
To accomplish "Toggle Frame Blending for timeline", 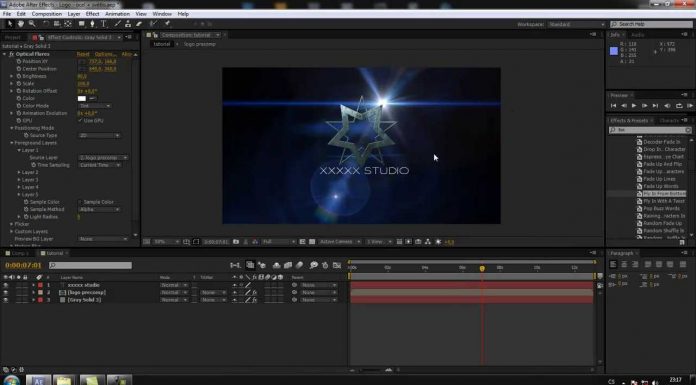I will point(288,265).
